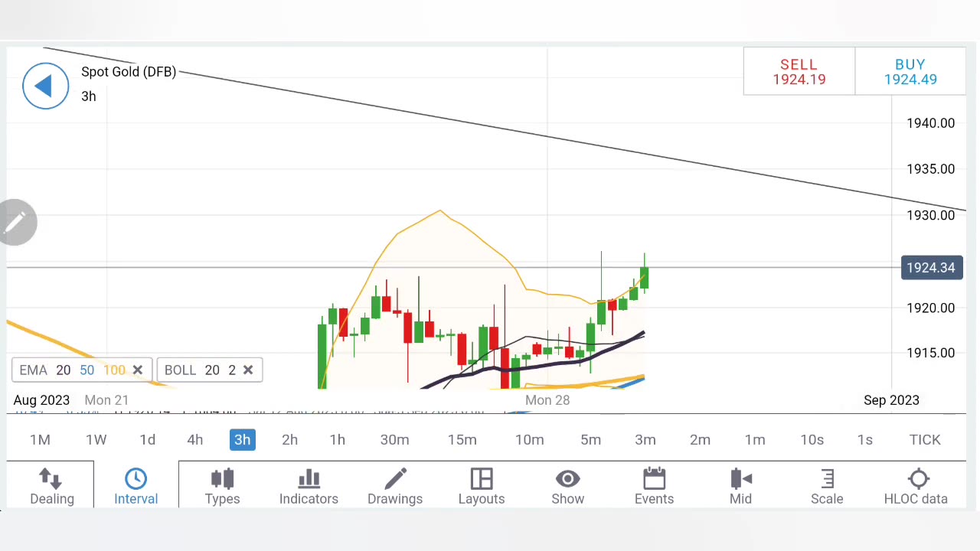Click the SELL 1924.19 button
This screenshot has height=551, width=980.
[799, 72]
